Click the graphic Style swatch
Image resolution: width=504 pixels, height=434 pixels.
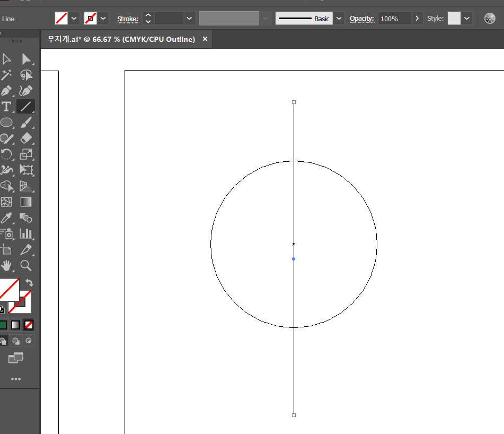454,19
